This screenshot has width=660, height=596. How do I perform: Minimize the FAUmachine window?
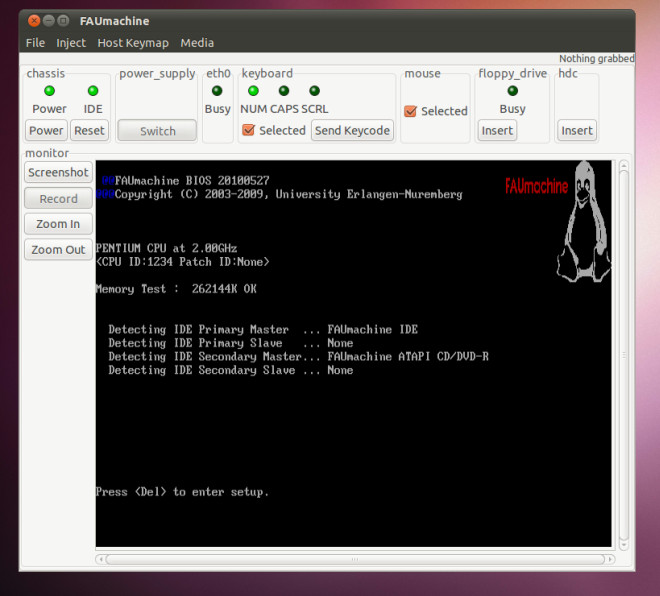49,21
